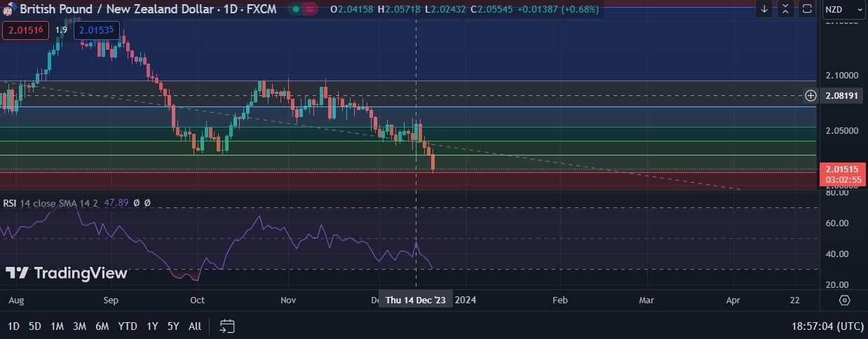Image resolution: width=868 pixels, height=339 pixels.
Task: Click the Apr label on time axis
Action: tap(733, 300)
